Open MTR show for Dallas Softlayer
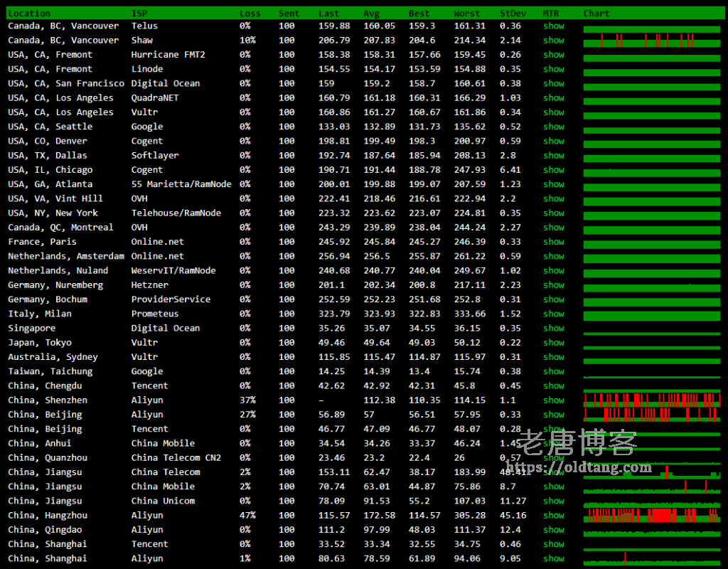This screenshot has height=569, width=728. [553, 156]
